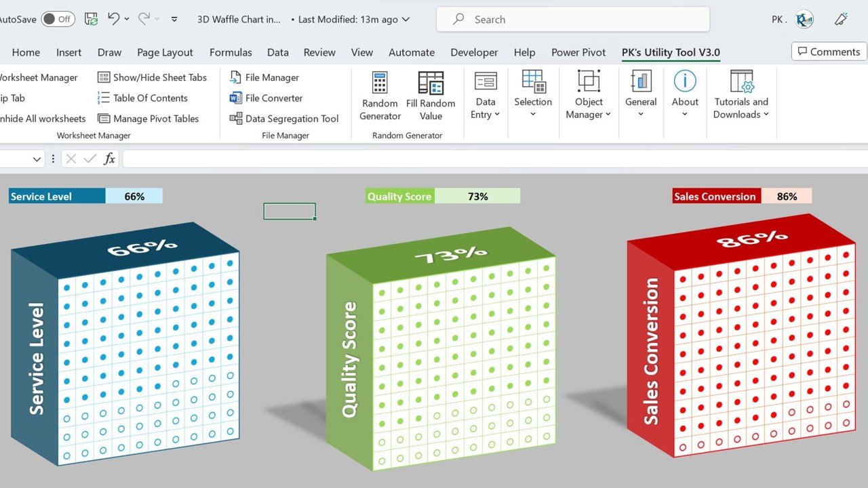Screen dimensions: 868x488
Task: Open the Help tab
Action: pyautogui.click(x=525, y=52)
